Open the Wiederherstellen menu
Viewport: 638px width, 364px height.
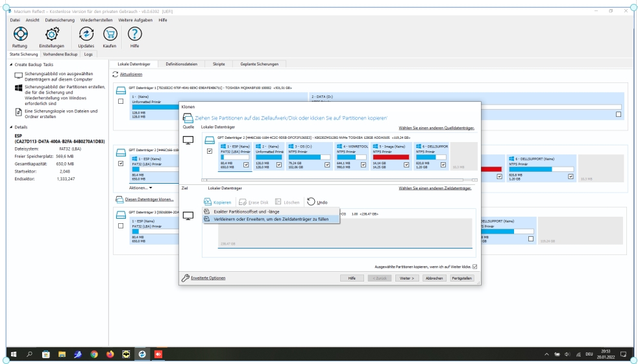pyautogui.click(x=97, y=20)
